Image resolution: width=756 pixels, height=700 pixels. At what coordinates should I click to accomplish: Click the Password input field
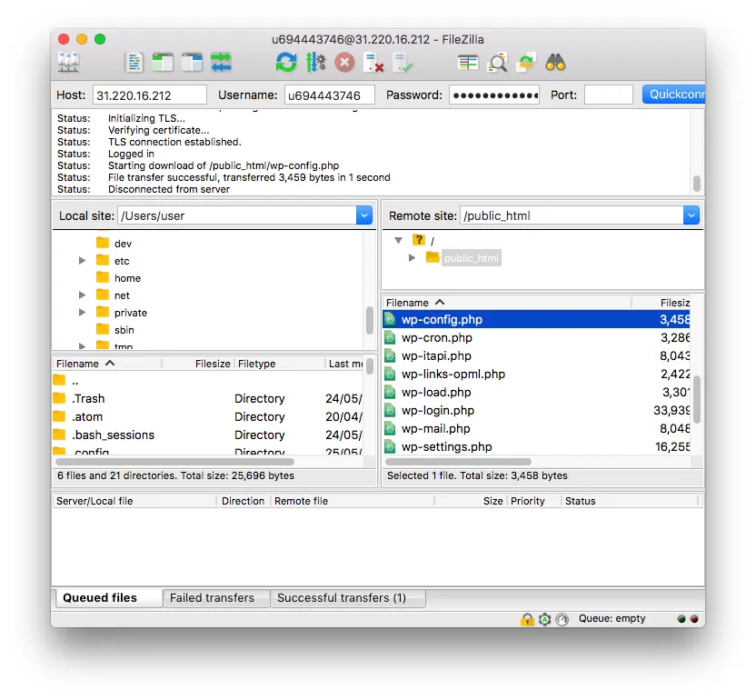pos(494,95)
